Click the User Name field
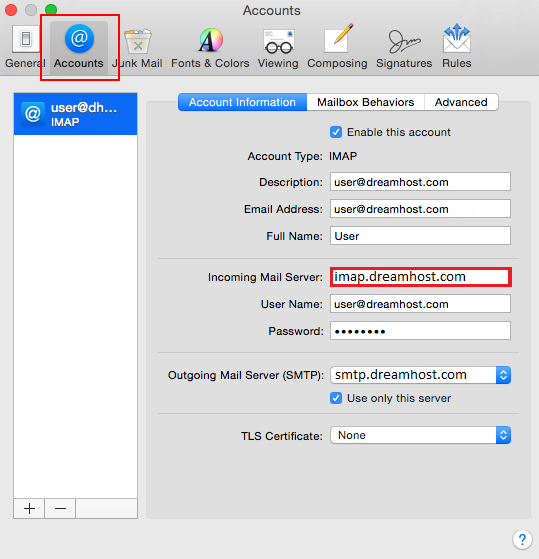The height and width of the screenshot is (559, 539). tap(420, 304)
